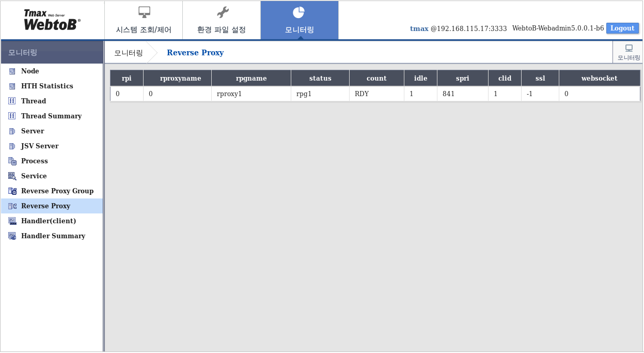This screenshot has height=353, width=644.
Task: Open the wrench icon for 환경 파일 설정
Action: point(222,11)
